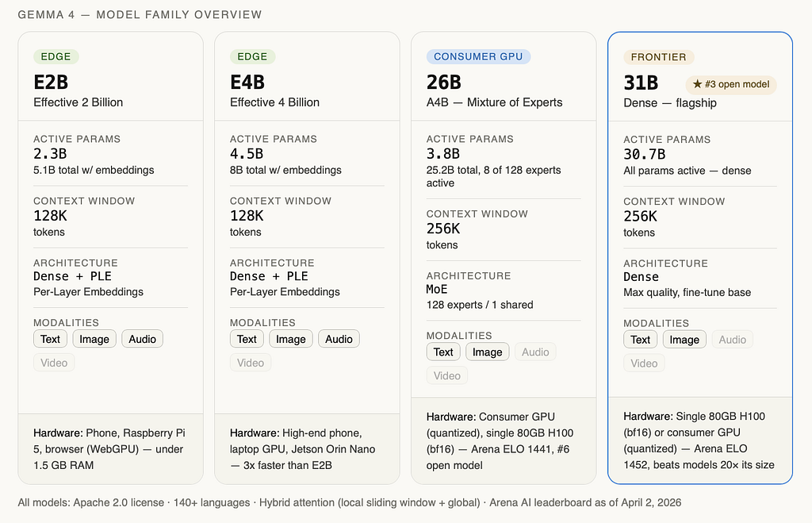Select the Image chip on the E4B card
The width and height of the screenshot is (812, 523).
tap(290, 339)
